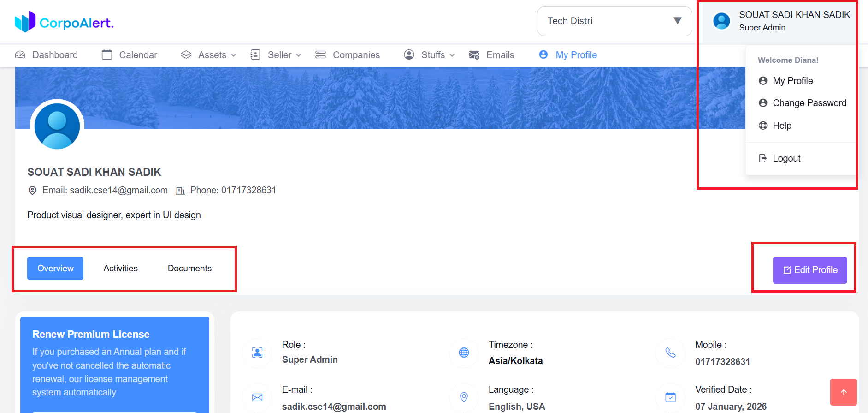This screenshot has height=413, width=868.
Task: Choose Change Password from user menu
Action: (809, 103)
